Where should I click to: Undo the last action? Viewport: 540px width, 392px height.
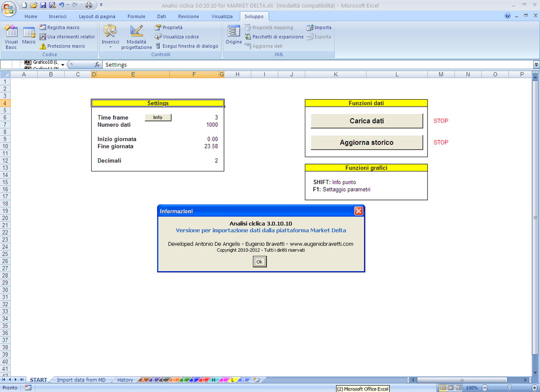tap(61, 5)
